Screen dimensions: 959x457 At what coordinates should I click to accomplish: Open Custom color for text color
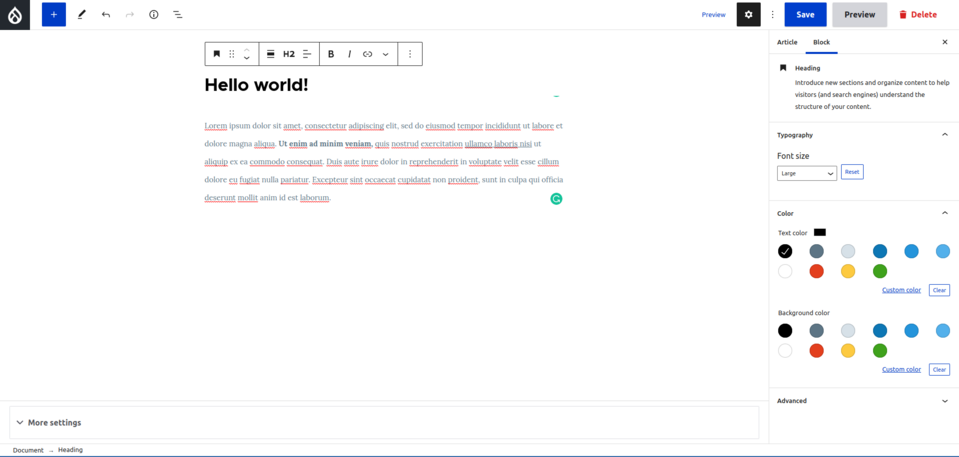902,290
